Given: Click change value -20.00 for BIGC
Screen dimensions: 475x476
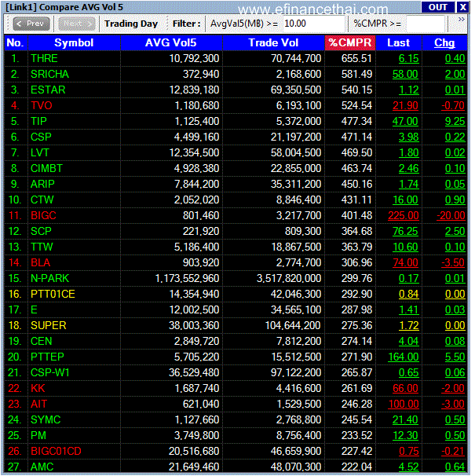Looking at the screenshot, I should pyautogui.click(x=451, y=215).
